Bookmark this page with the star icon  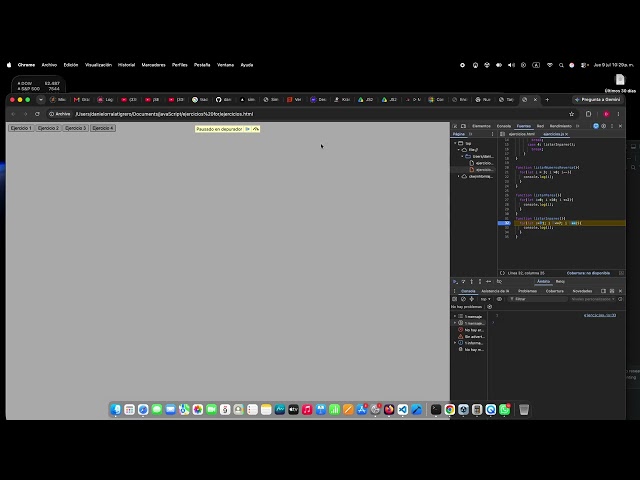pos(571,114)
